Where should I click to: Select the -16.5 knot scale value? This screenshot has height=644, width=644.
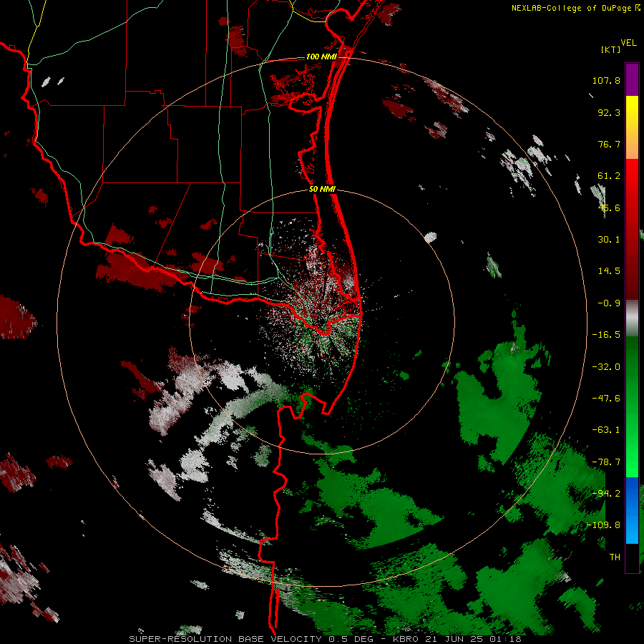606,335
